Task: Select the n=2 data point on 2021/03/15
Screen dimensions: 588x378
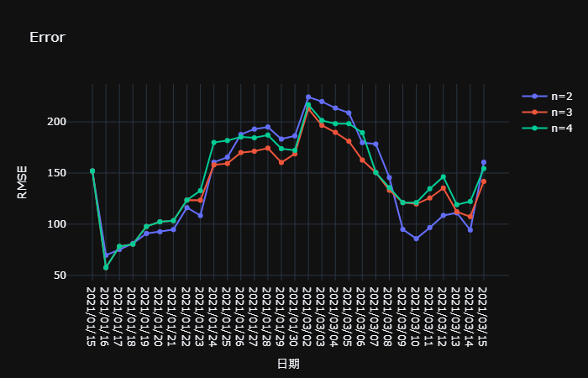Action: tap(484, 162)
